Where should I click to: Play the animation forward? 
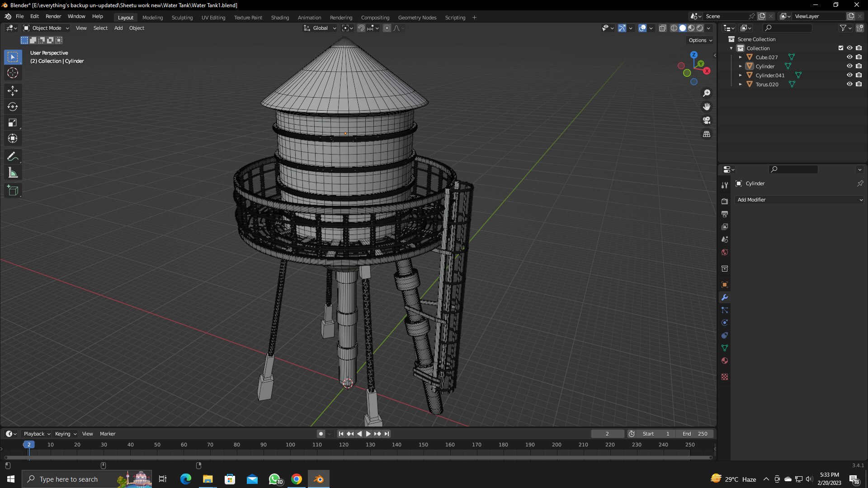click(368, 434)
